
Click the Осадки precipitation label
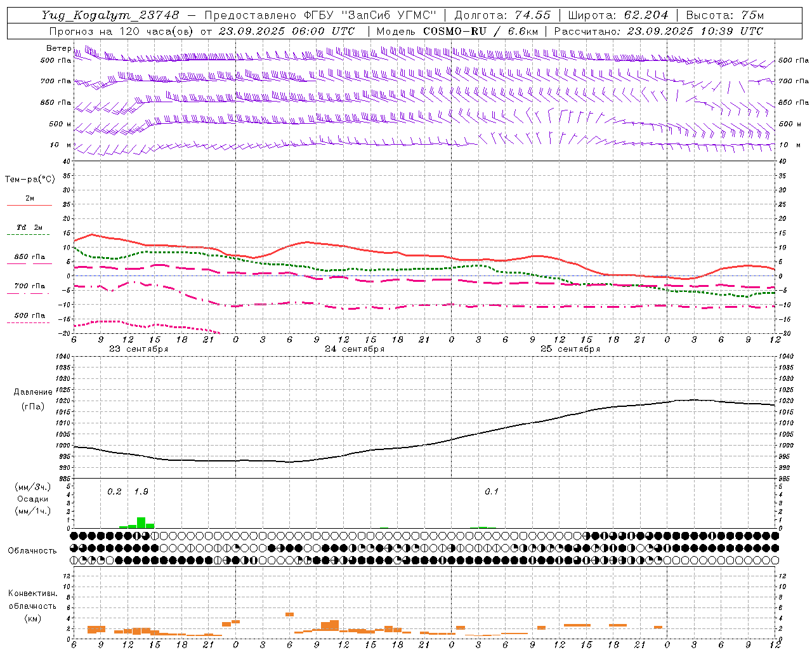click(32, 499)
